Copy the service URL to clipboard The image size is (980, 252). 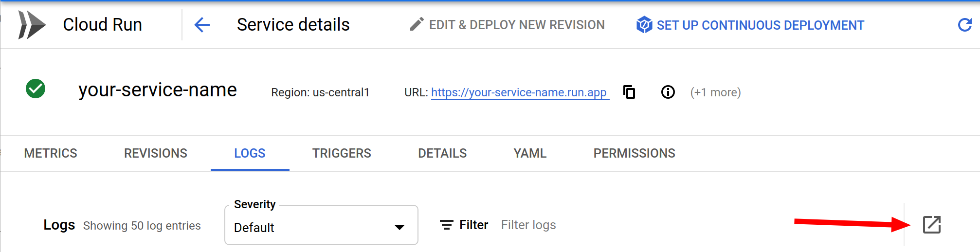(629, 91)
